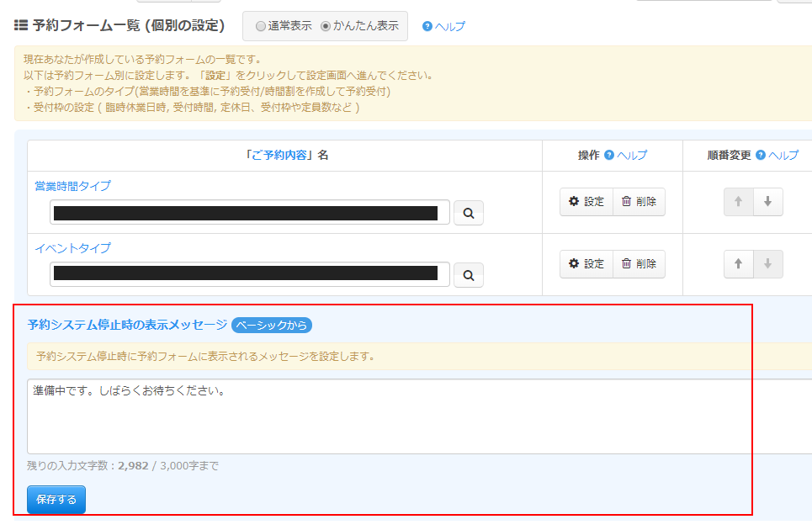Open 設定 for イベントタイプ form
Image resolution: width=812 pixels, height=530 pixels.
[586, 264]
